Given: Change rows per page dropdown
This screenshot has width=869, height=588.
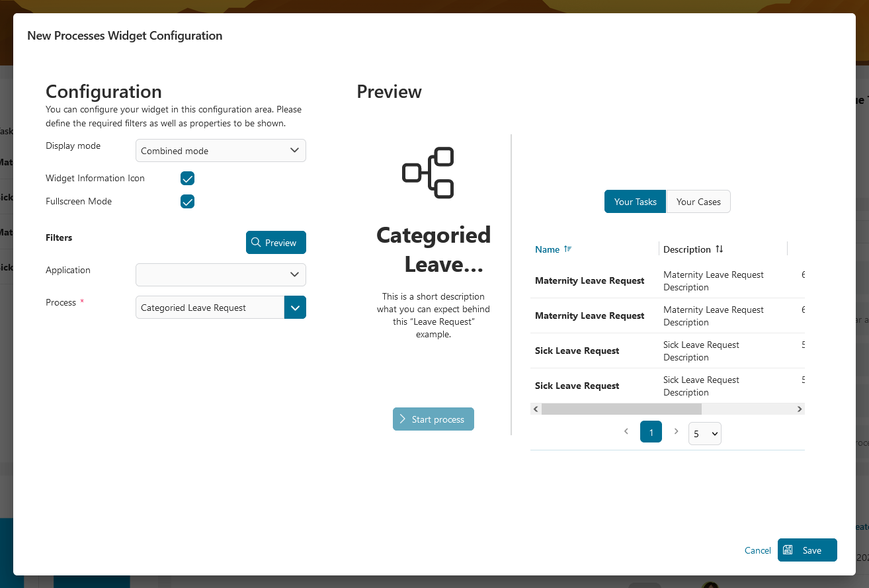Looking at the screenshot, I should pyautogui.click(x=704, y=434).
